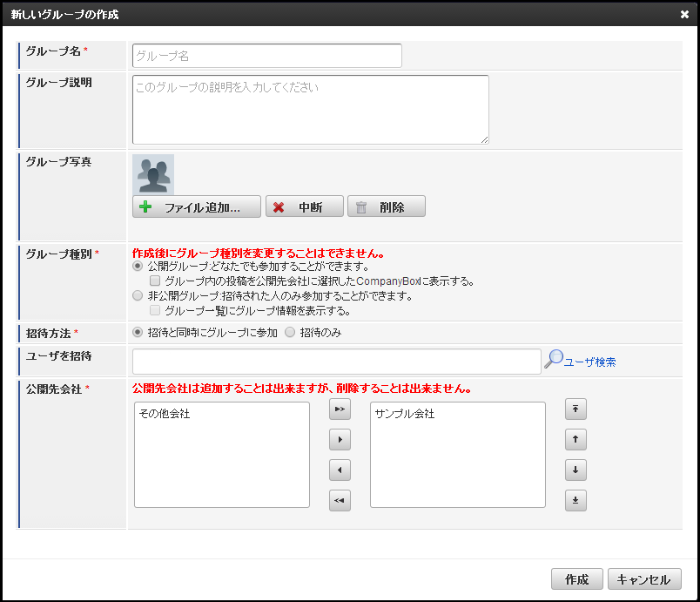
Task: Click the move-selected-right arrow button
Action: (x=340, y=439)
